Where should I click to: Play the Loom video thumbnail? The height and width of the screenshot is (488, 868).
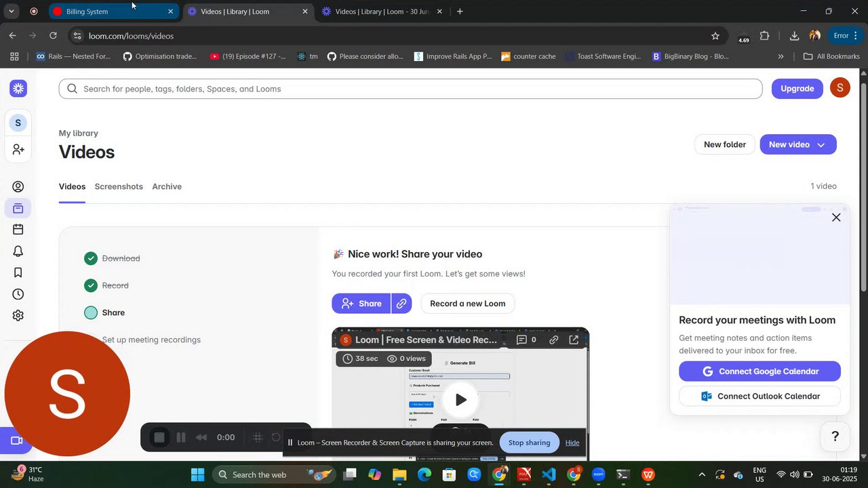pyautogui.click(x=460, y=399)
